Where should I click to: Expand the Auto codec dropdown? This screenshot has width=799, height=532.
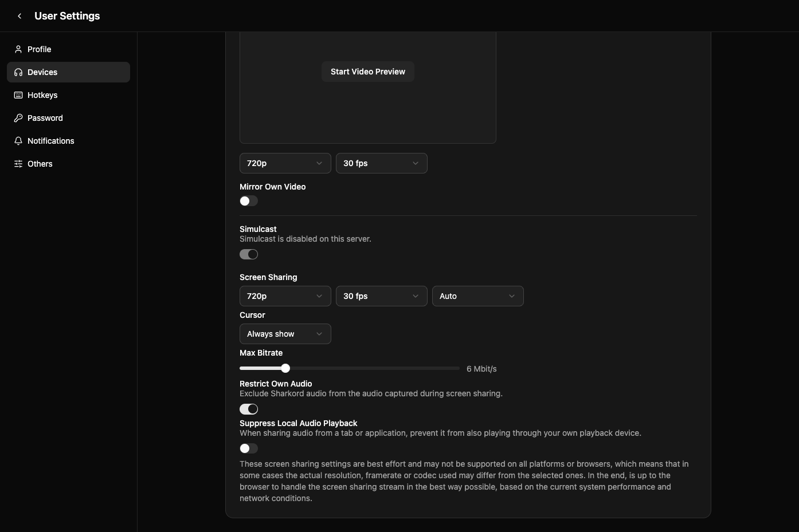pos(478,296)
